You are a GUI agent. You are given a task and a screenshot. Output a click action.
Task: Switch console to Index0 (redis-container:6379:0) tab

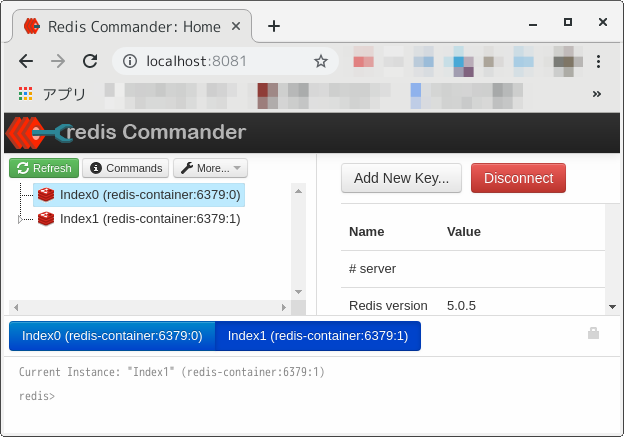coord(112,336)
